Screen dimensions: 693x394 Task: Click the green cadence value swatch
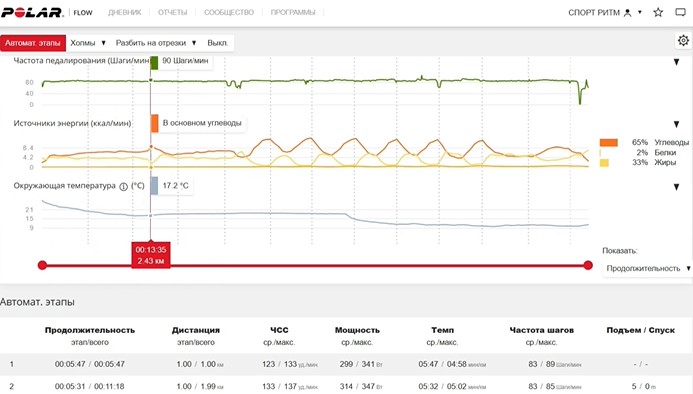(x=154, y=63)
